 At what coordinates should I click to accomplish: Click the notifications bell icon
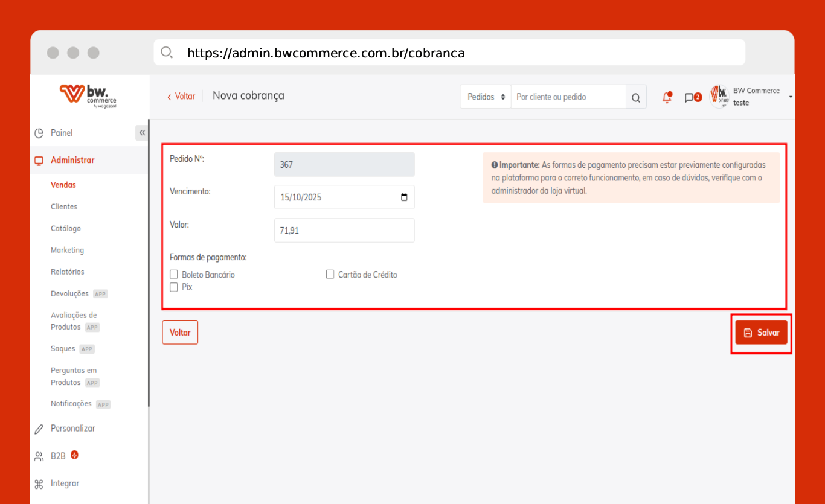(x=667, y=97)
